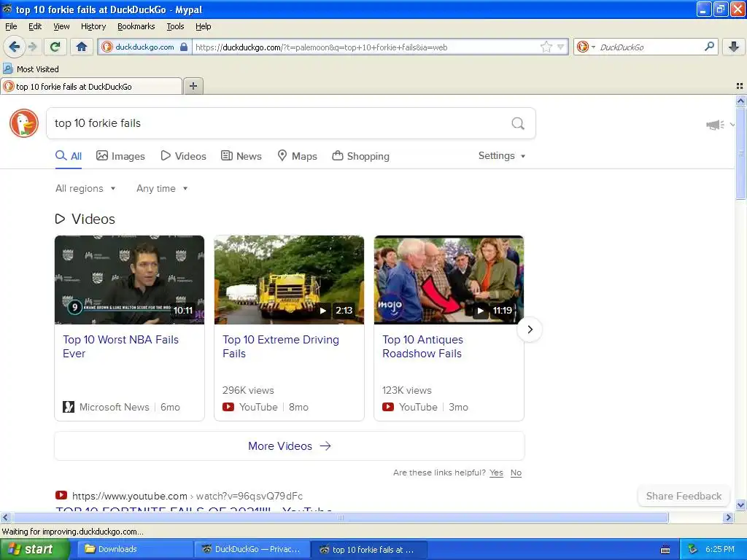Viewport: 747px width, 560px height.
Task: Click the More Videos button
Action: click(290, 446)
